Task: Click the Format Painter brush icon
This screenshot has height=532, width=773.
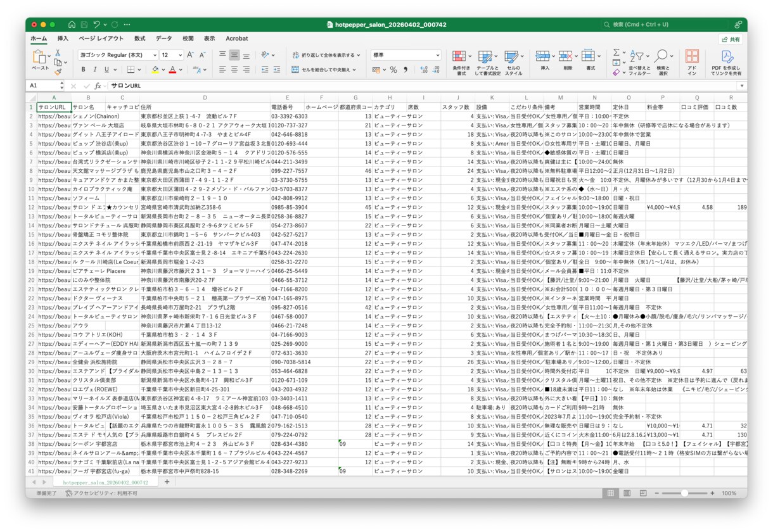Action: click(x=58, y=72)
